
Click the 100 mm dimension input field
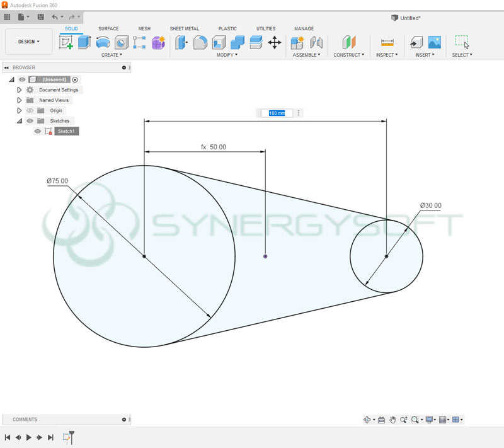coord(278,112)
